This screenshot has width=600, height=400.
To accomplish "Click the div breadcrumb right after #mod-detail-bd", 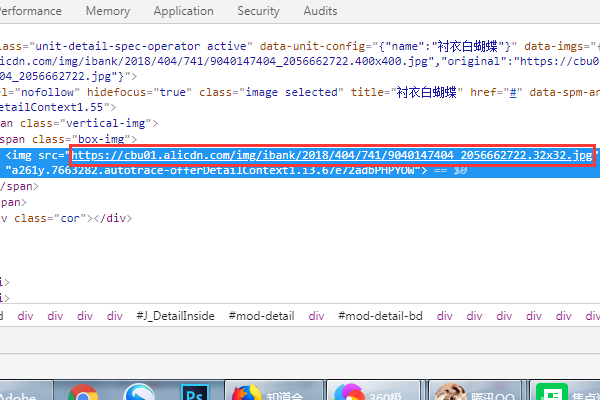I will [445, 316].
